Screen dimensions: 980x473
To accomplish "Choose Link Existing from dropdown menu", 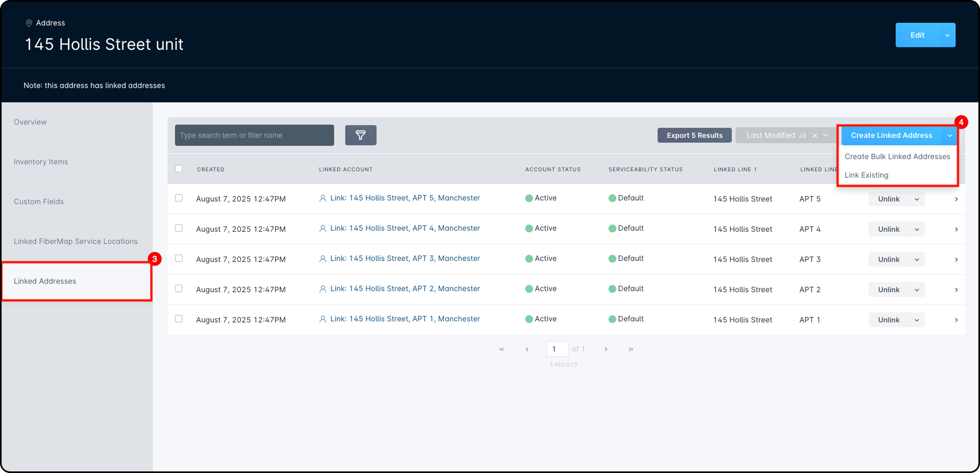I will (867, 175).
